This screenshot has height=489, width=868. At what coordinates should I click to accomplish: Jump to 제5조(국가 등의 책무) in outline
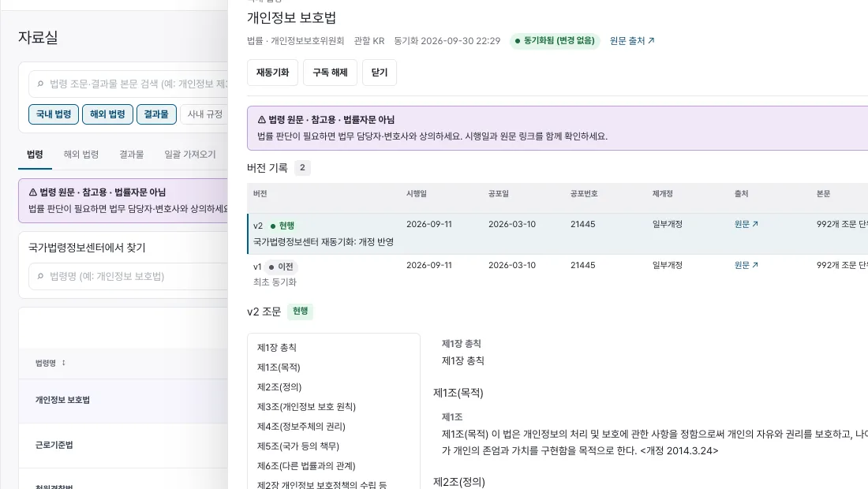click(x=297, y=446)
